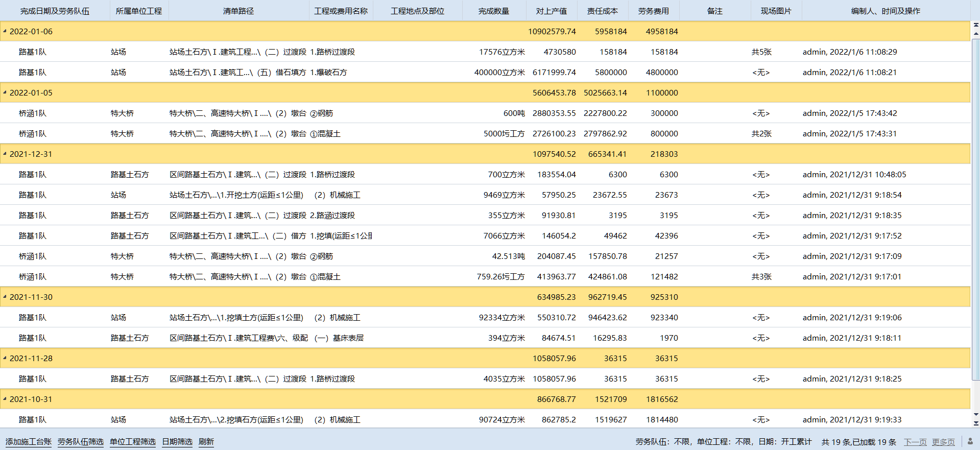Click 刷新 to refresh the list

click(206, 442)
